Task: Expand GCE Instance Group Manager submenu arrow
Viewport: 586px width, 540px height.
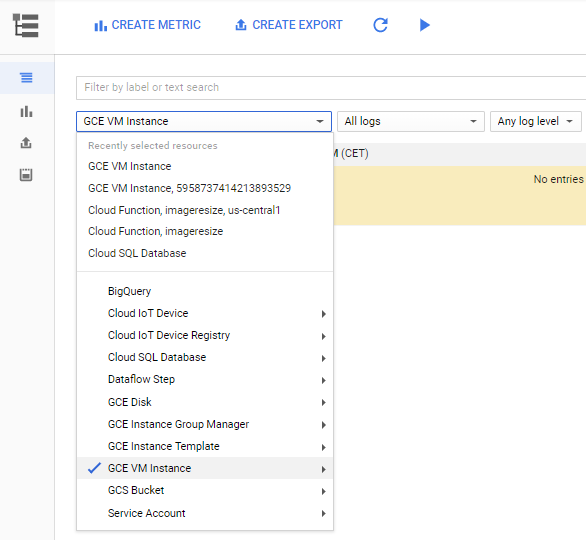Action: [324, 425]
